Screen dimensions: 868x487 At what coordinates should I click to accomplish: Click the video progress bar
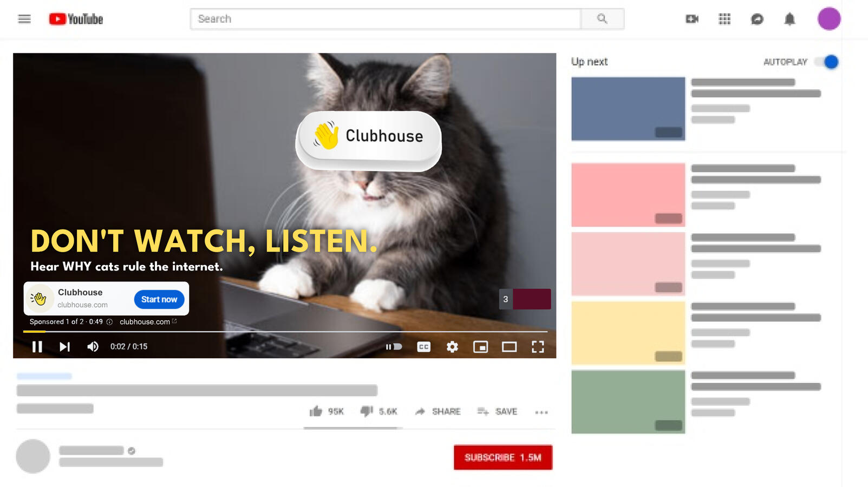pos(285,331)
